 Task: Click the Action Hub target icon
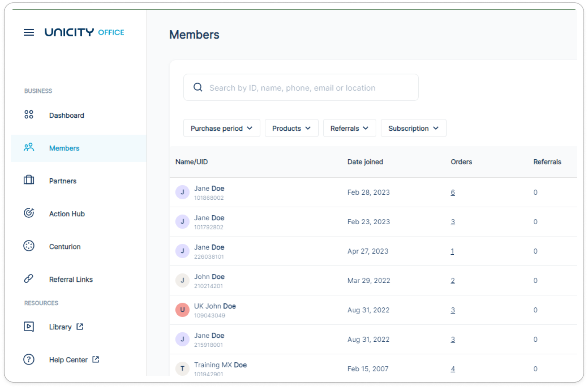coord(29,213)
